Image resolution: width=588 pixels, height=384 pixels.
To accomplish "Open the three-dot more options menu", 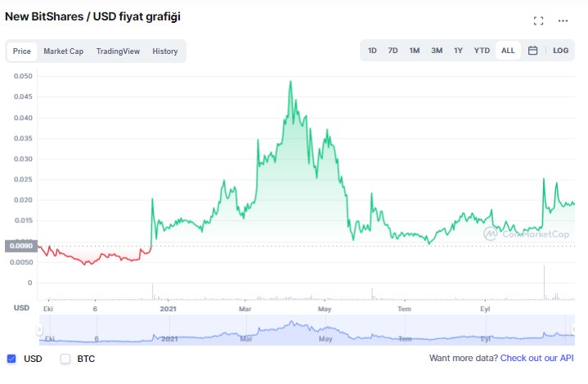I will (563, 21).
